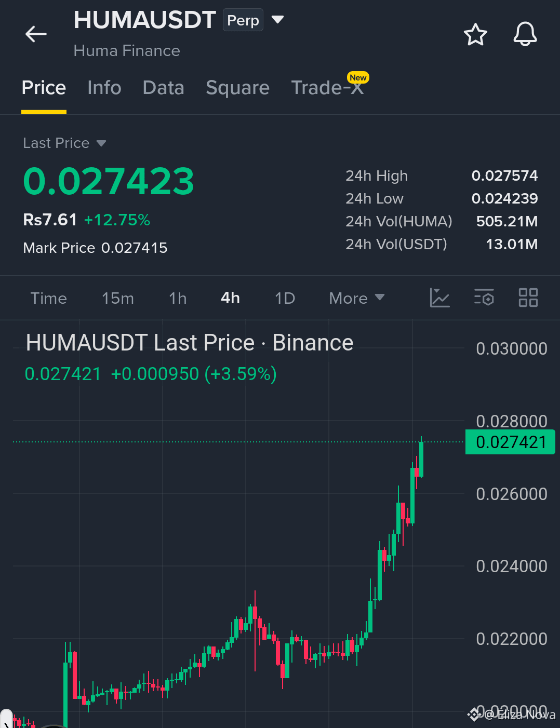
Task: Tap the Perp contract label
Action: (243, 20)
